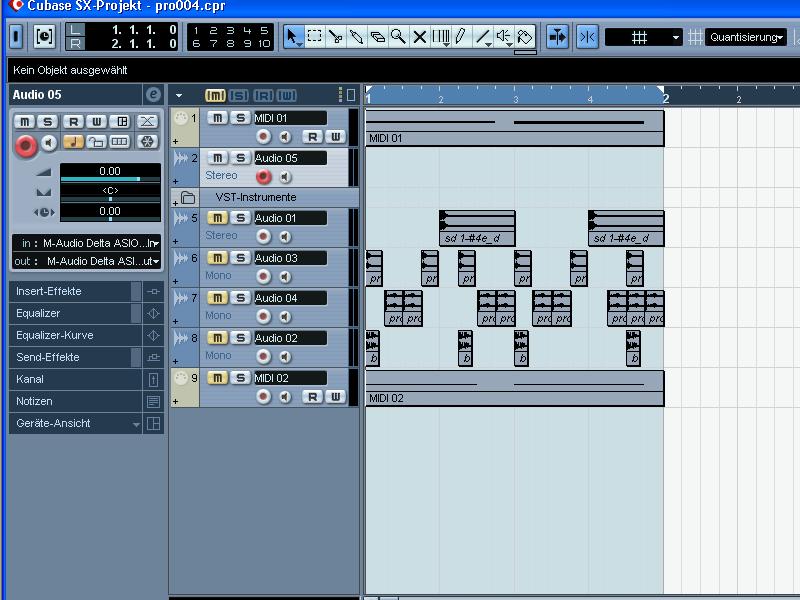The image size is (800, 600).
Task: Click the global Read-off 'R' button
Action: pos(263,95)
